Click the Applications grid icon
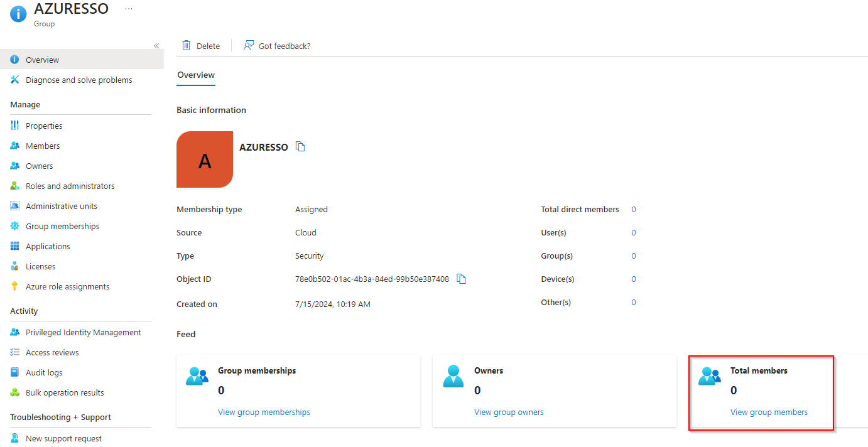The height and width of the screenshot is (447, 868). coord(15,246)
